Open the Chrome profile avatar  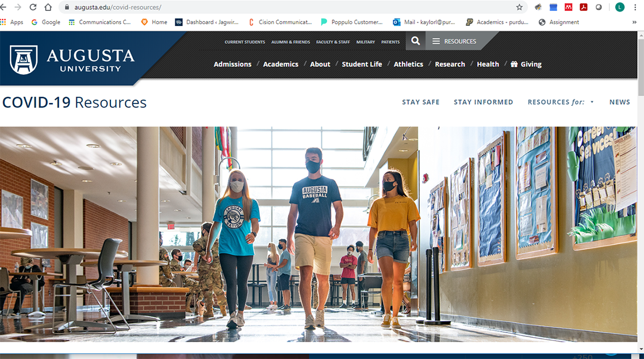click(619, 7)
